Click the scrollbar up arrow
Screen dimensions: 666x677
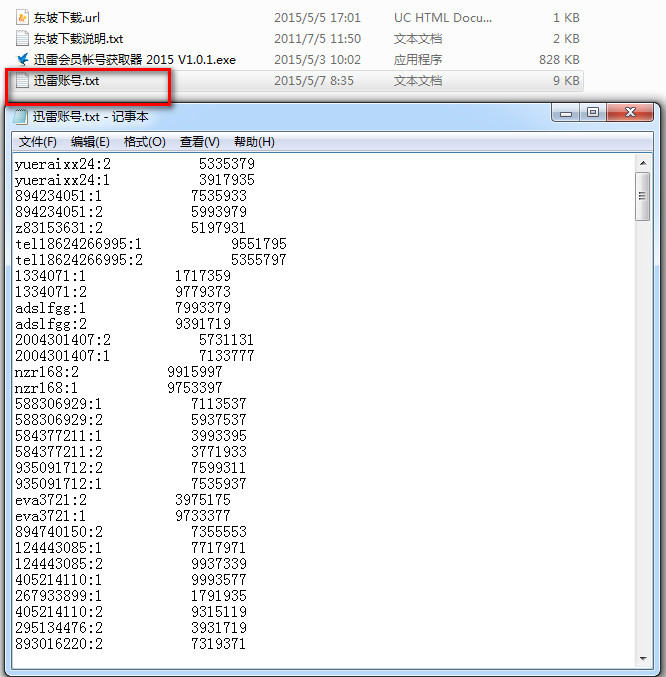tap(643, 163)
